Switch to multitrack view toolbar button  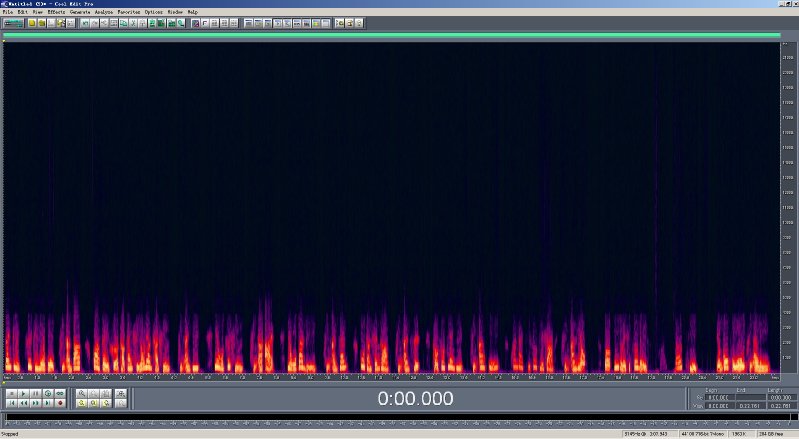13,23
